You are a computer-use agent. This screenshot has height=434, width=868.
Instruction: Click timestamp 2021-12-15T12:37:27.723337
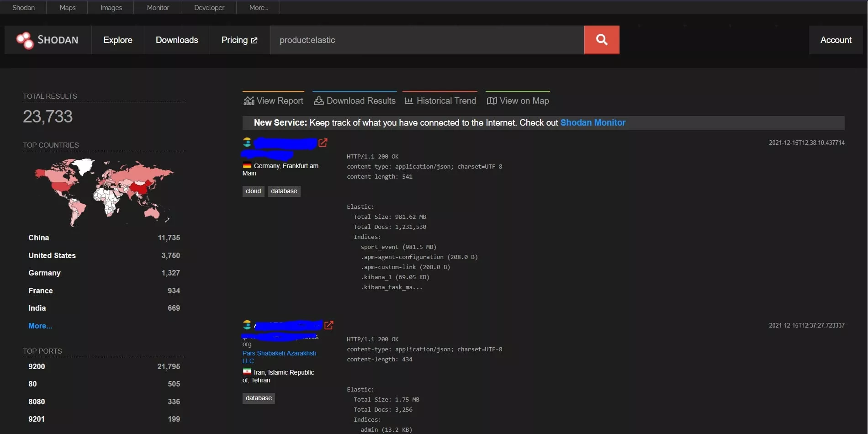coord(807,325)
